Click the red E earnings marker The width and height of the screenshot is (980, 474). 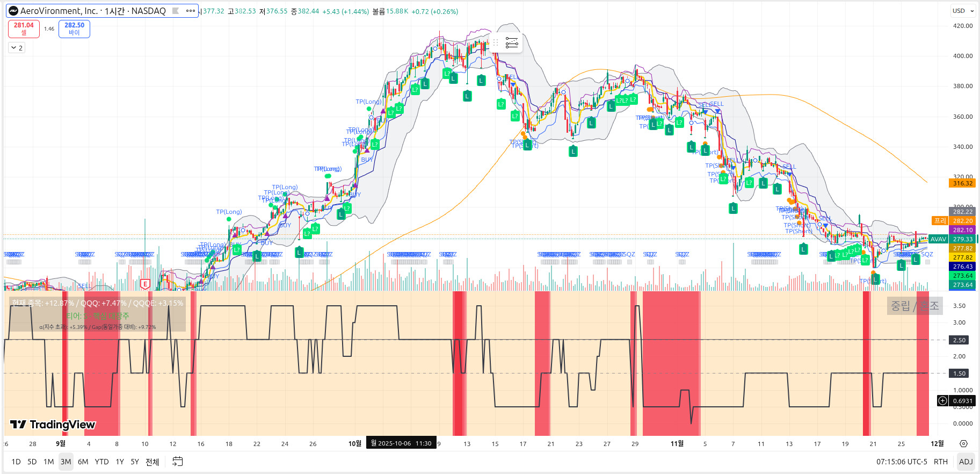pos(144,284)
